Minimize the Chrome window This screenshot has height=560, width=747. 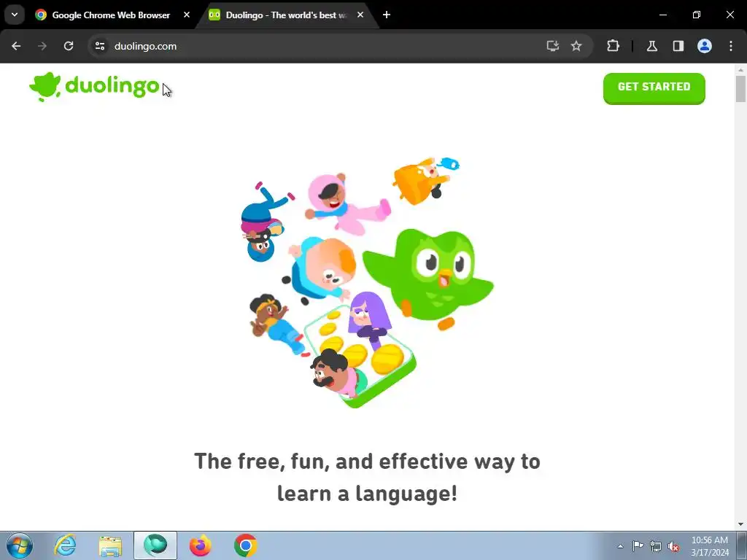(662, 15)
